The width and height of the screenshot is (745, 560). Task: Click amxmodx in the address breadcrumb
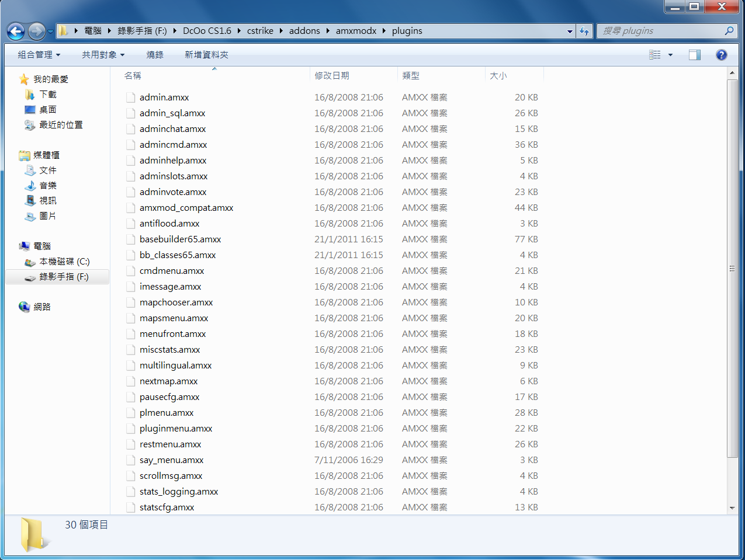(356, 31)
